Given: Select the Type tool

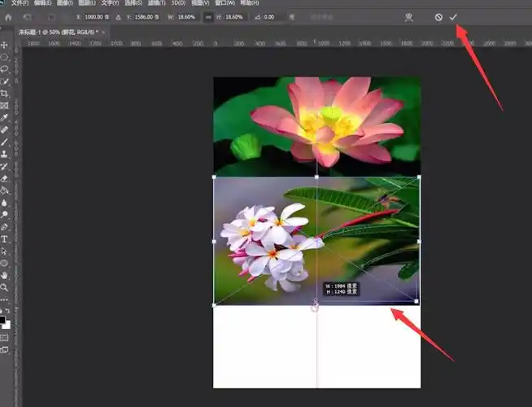Looking at the screenshot, I should 5,239.
